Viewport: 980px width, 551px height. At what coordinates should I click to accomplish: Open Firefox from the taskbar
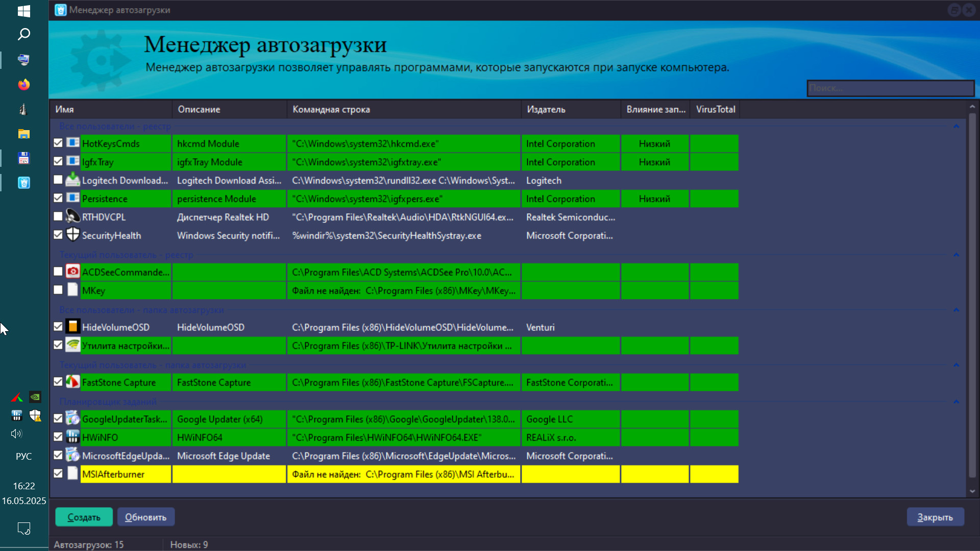(x=24, y=84)
